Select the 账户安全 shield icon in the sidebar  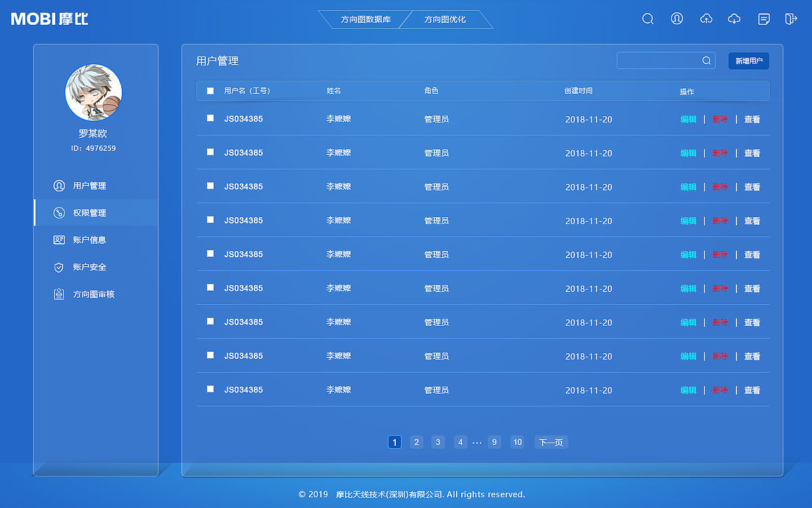pos(57,267)
